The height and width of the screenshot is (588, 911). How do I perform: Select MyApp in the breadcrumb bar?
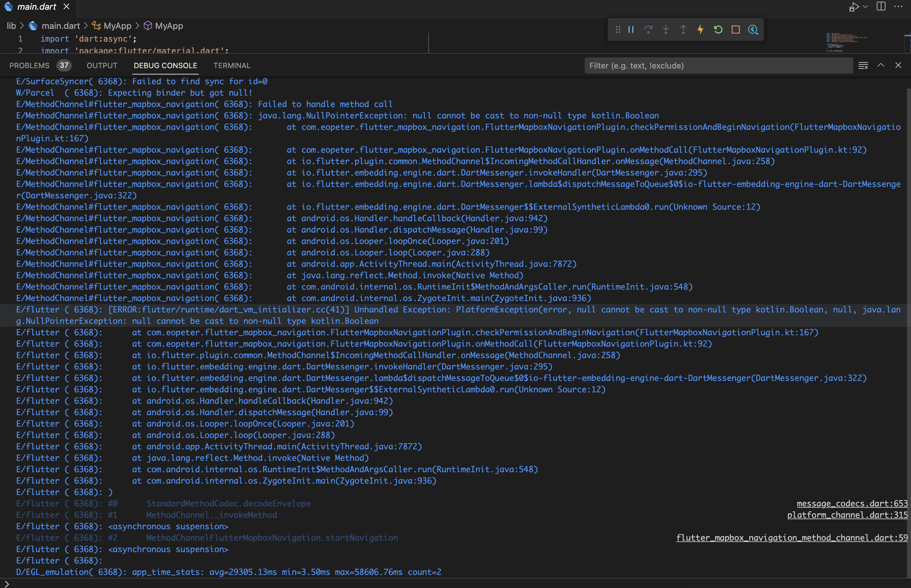117,26
